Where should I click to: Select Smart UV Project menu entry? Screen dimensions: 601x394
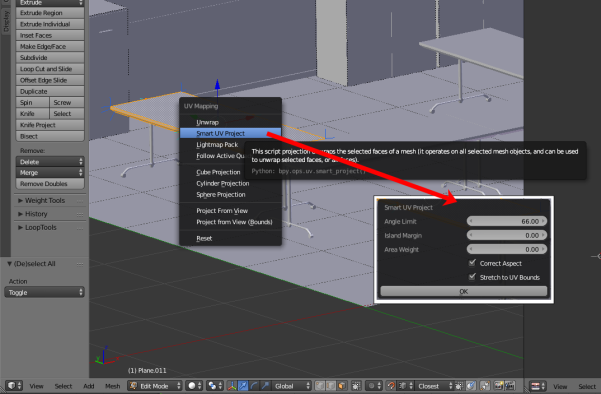click(230, 133)
